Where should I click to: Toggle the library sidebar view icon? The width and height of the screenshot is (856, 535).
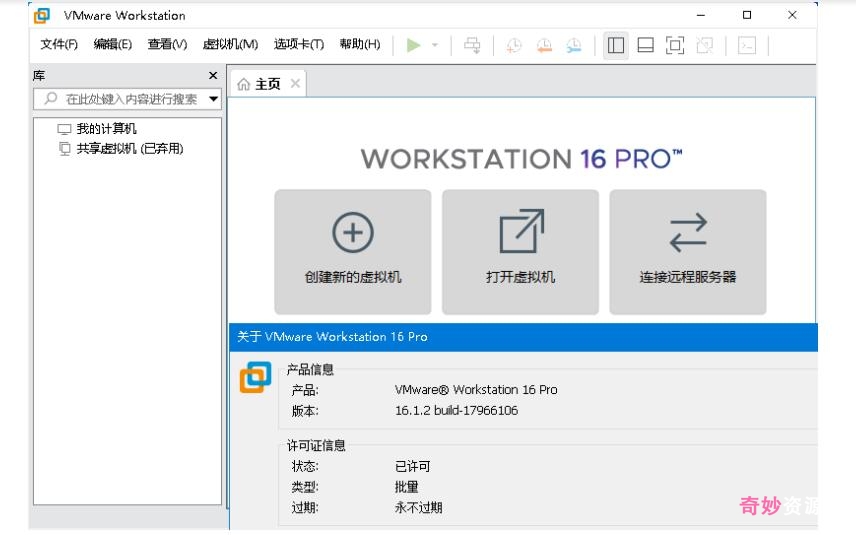pyautogui.click(x=616, y=45)
